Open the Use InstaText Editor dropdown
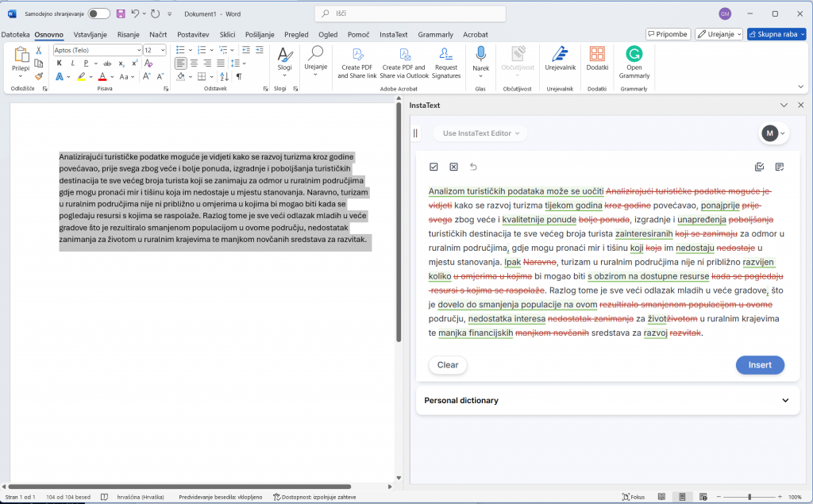The width and height of the screenshot is (813, 504). (481, 133)
